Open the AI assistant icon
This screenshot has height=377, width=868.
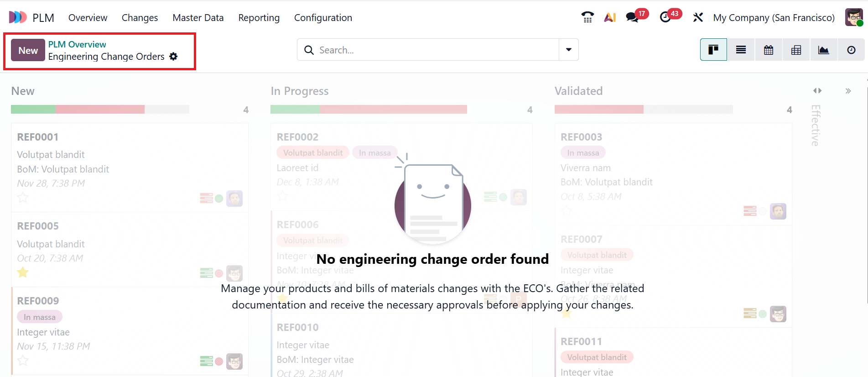pos(610,17)
